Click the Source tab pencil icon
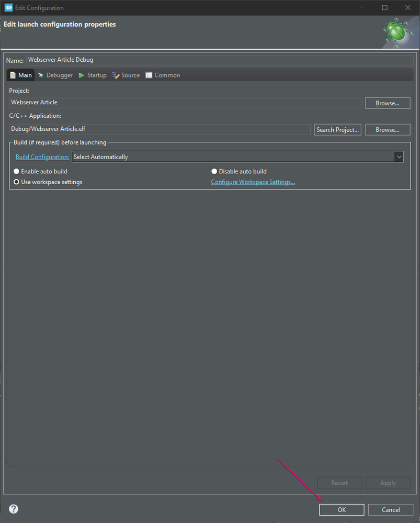420x523 pixels. 116,75
